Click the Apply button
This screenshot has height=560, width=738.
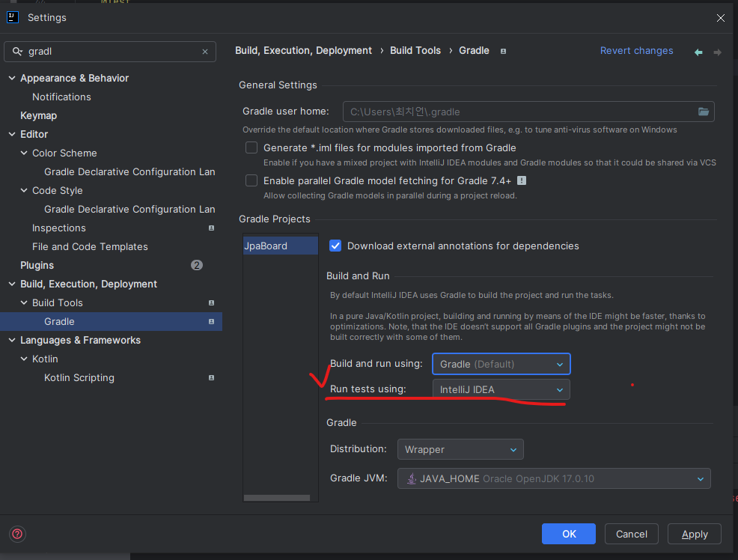(695, 534)
